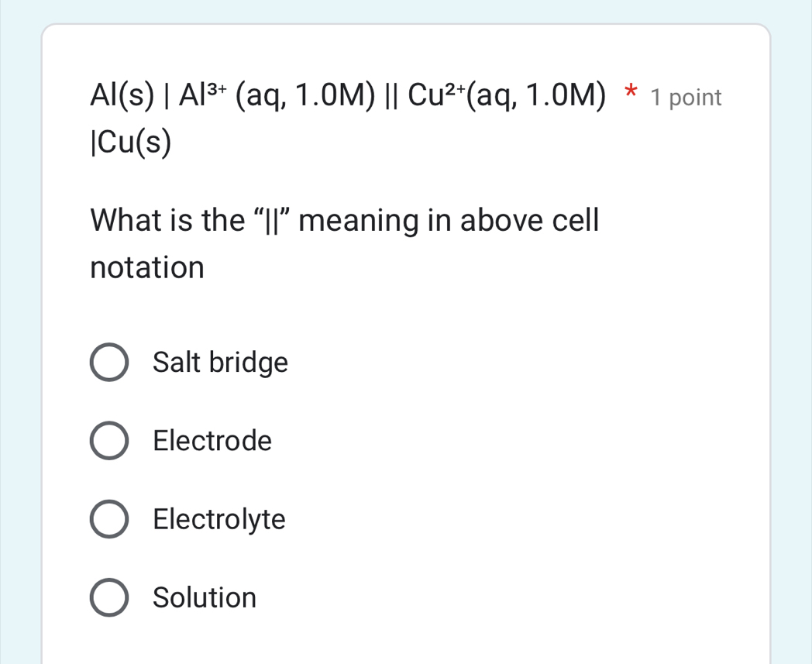Viewport: 812px width, 664px height.
Task: Click the word "notation" in the question
Action: point(147,268)
